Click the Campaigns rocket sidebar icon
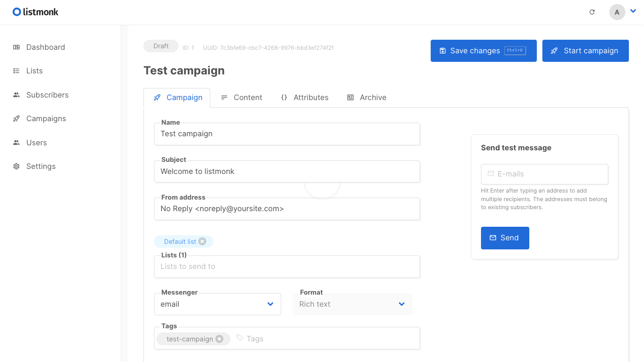The width and height of the screenshot is (644, 362). point(17,119)
